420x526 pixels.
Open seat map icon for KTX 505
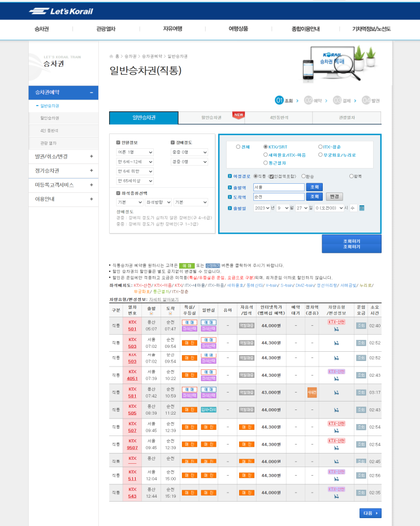click(x=336, y=410)
